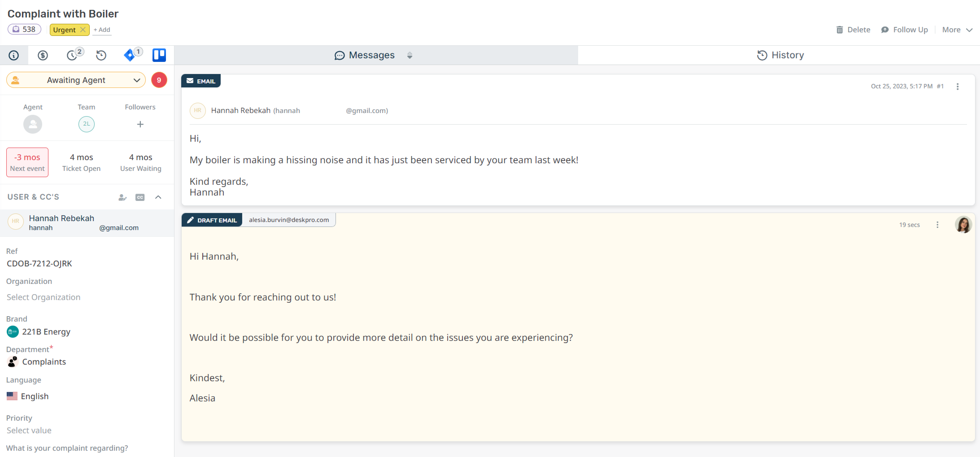Click the Select Organization field
This screenshot has height=457, width=980.
[44, 297]
